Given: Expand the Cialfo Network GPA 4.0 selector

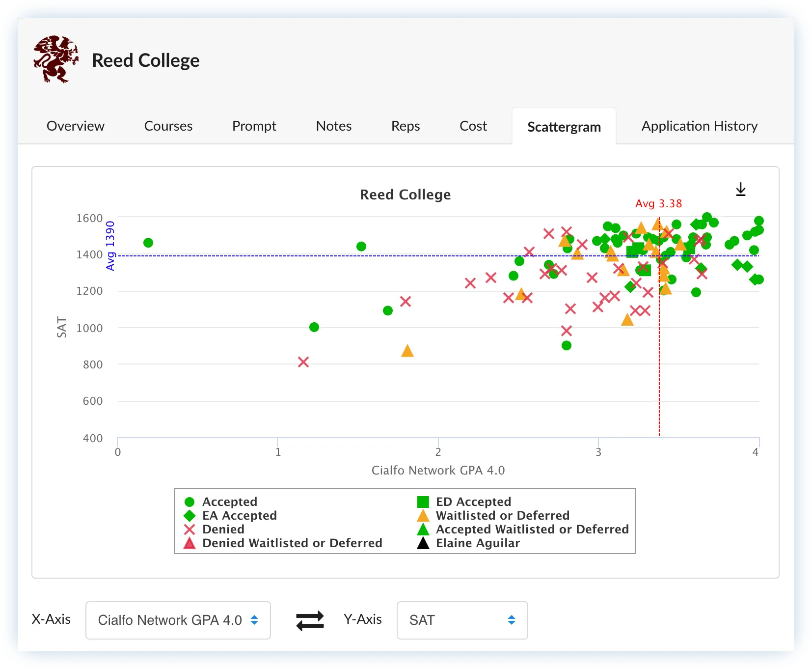Looking at the screenshot, I should click(x=178, y=620).
